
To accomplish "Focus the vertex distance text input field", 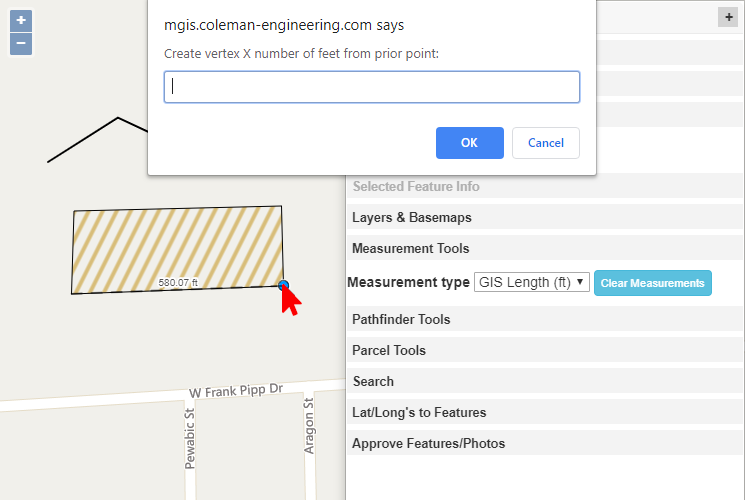I will (372, 87).
